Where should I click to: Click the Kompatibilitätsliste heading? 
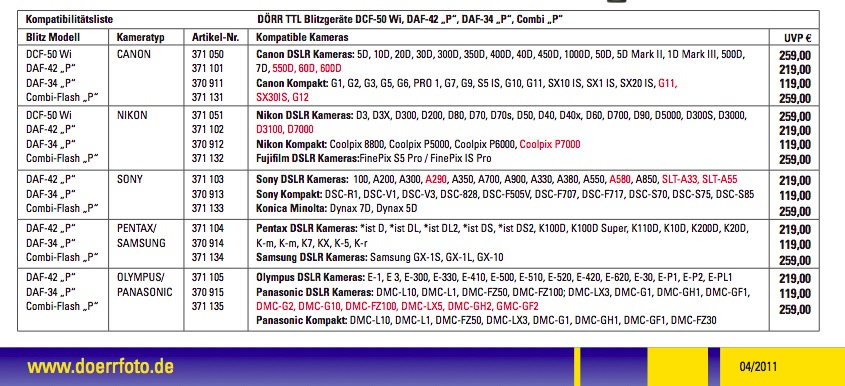70,19
